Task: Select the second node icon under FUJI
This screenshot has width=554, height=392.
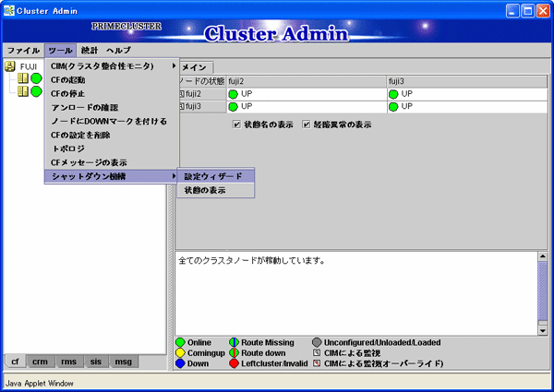Action: pos(23,91)
